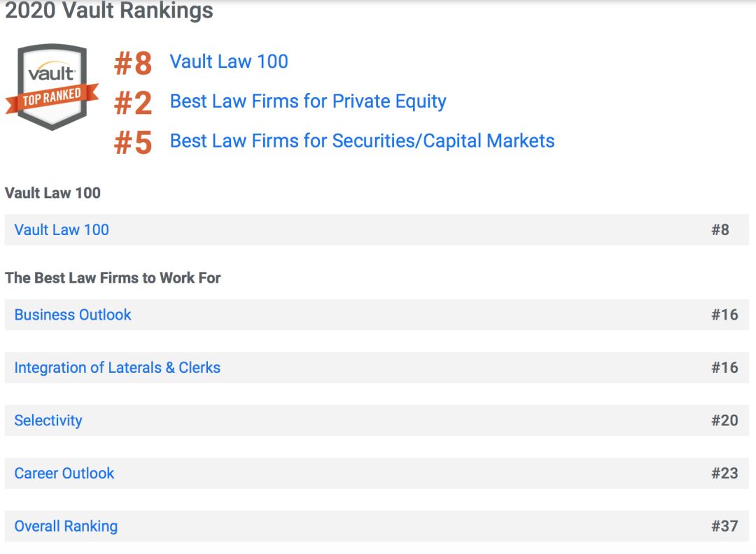This screenshot has height=554, width=756.
Task: Click the #8 value in Vault Law 100 row
Action: (720, 229)
